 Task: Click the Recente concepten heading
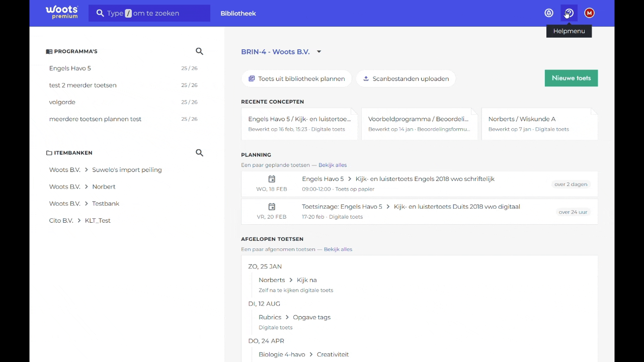[x=272, y=102]
